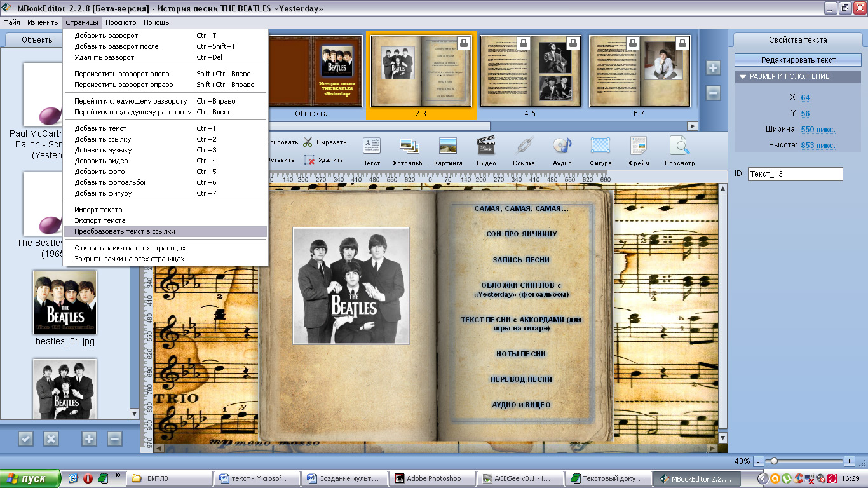Switch to текст - Microsoft Word taskbar button
This screenshot has width=868, height=488.
point(257,478)
